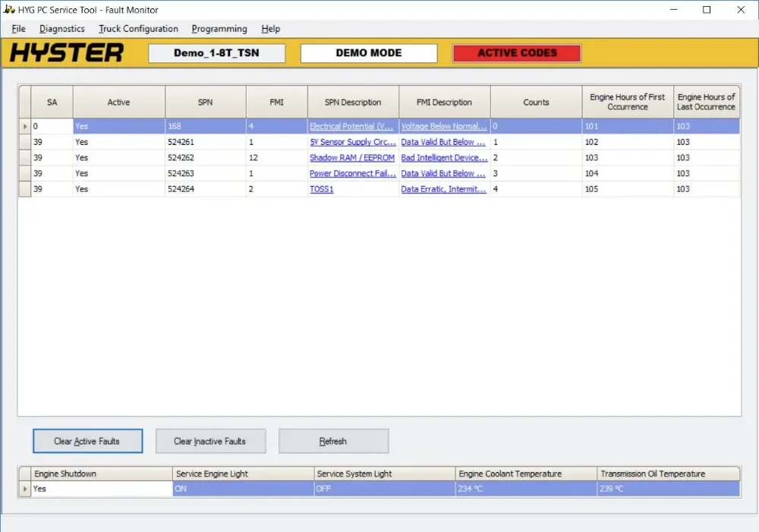
Task: Open the Help menu
Action: coord(271,29)
